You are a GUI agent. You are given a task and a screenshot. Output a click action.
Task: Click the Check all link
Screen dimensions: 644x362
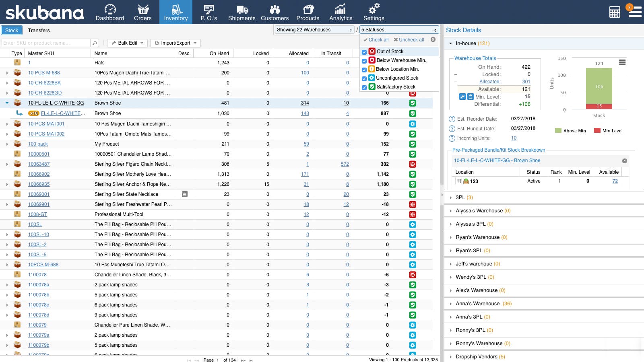click(x=376, y=40)
